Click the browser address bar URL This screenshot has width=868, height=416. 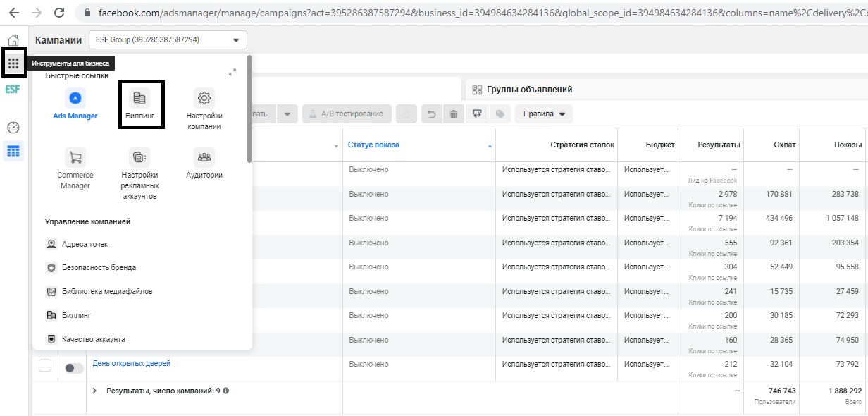pos(483,13)
